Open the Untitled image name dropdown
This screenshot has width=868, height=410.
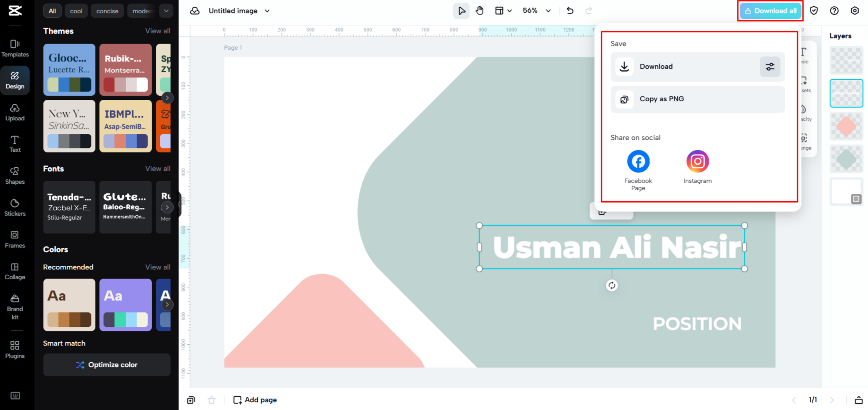click(x=267, y=11)
